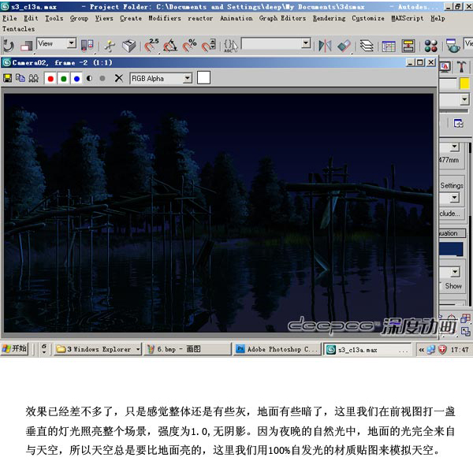Clear the rendered frame with X
The height and width of the screenshot is (476, 473).
pos(119,79)
